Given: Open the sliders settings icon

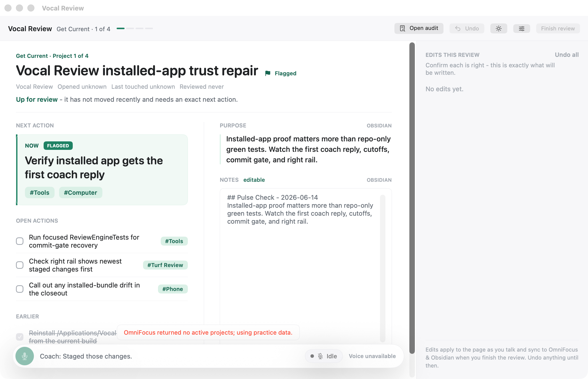Looking at the screenshot, I should 521,28.
